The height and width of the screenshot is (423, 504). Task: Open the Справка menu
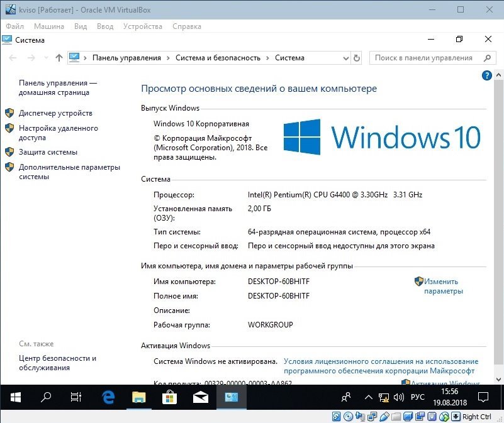(187, 26)
